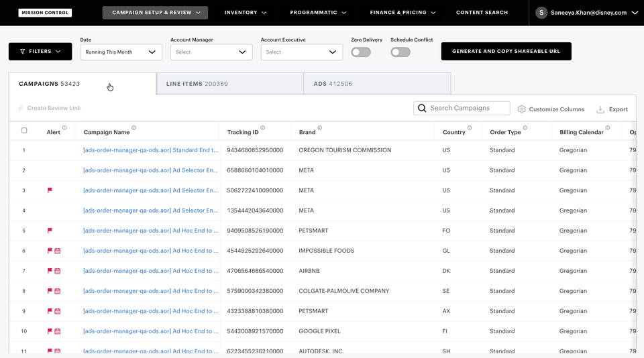
Task: Click the search magnifier icon
Action: pos(422,108)
